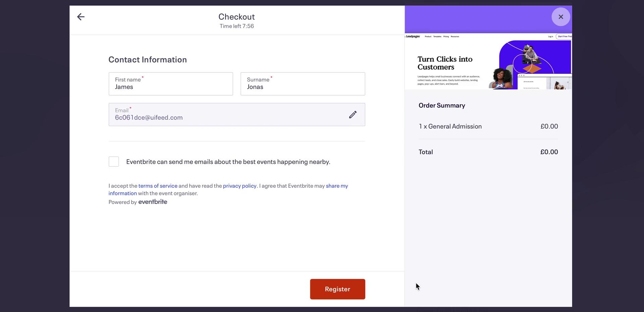
Task: Click the eventbrite logo in footer text
Action: 153,202
